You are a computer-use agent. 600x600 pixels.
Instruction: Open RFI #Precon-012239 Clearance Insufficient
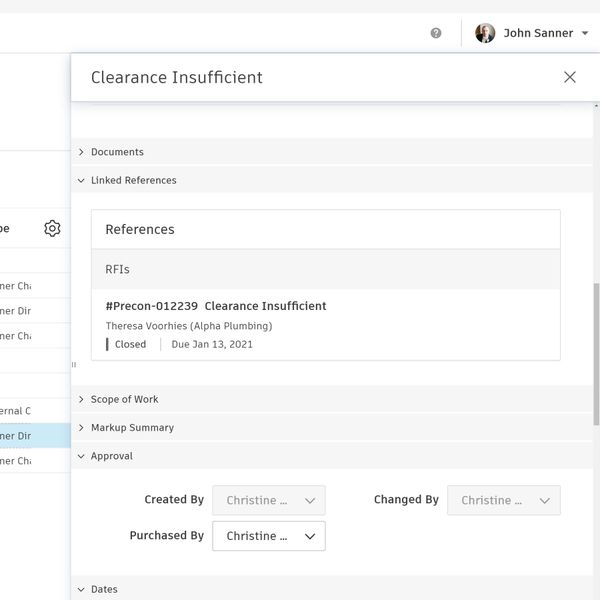[216, 306]
